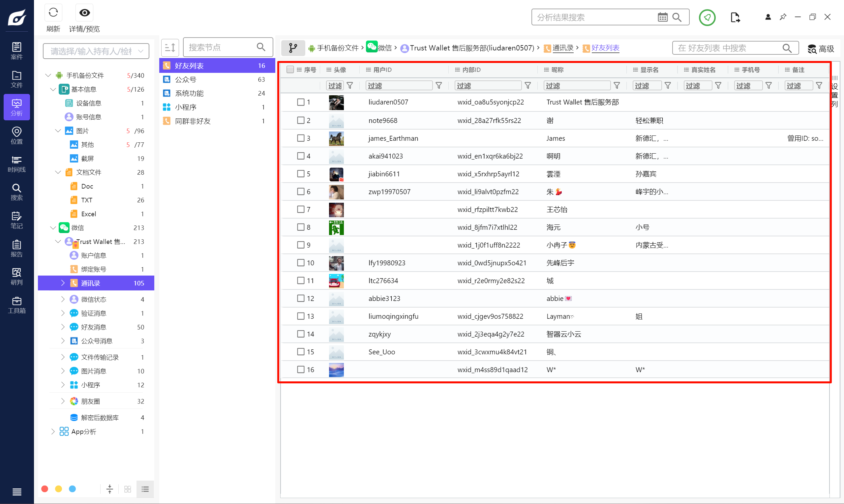Click the user account icon
Screen dimensions: 844x504
(768, 16)
